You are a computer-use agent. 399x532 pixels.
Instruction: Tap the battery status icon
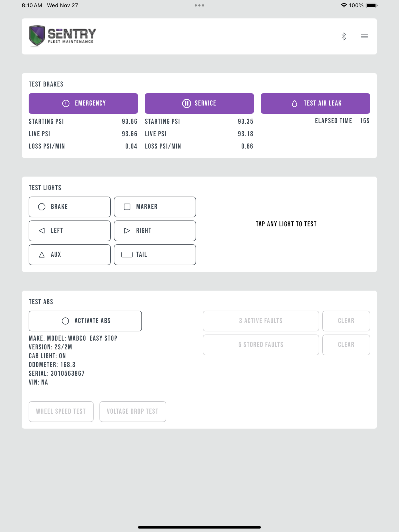(x=371, y=5)
